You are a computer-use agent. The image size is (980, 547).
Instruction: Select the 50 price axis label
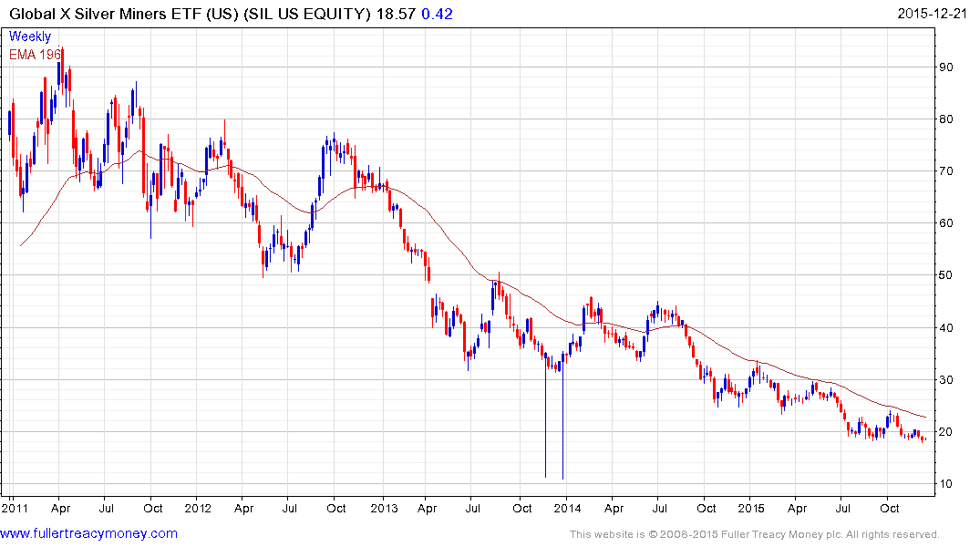tap(946, 275)
